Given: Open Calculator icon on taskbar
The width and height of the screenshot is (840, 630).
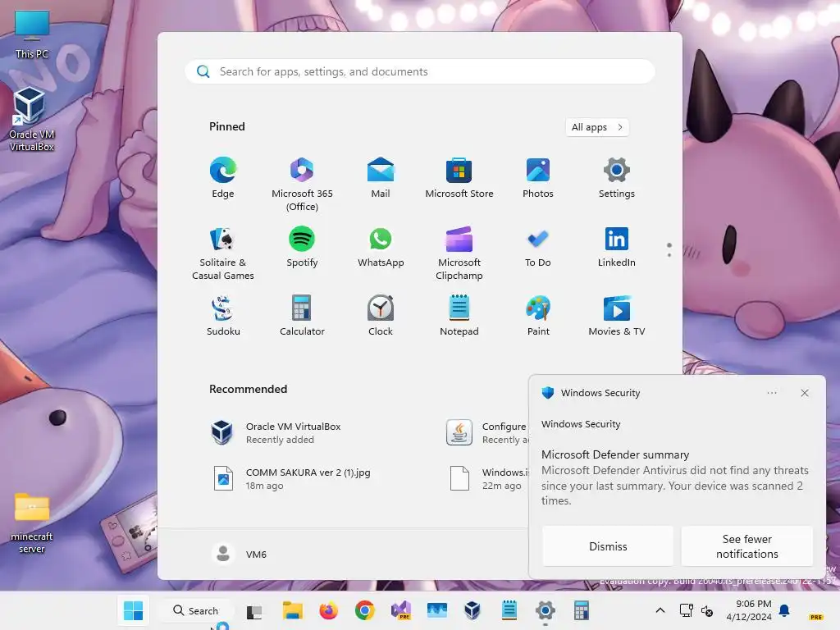Looking at the screenshot, I should 581,610.
